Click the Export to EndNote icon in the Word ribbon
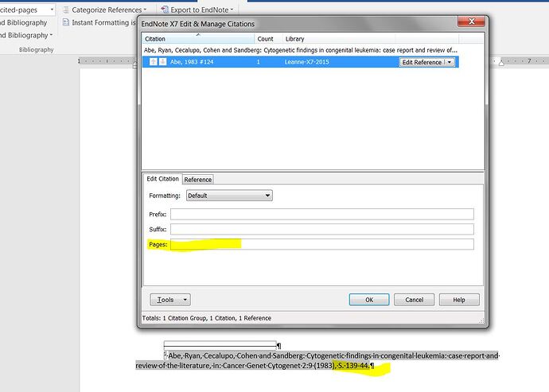Screen dimensions: 549x392 coord(164,10)
